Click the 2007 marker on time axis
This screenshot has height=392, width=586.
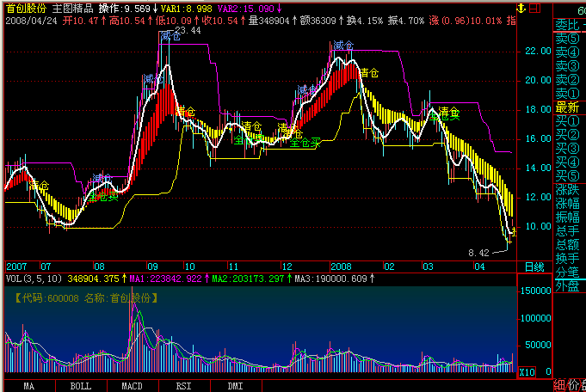(x=17, y=266)
